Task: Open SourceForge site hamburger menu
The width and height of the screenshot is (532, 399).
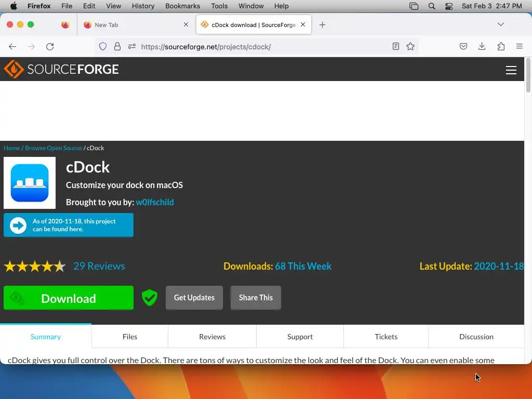Action: 511,70
